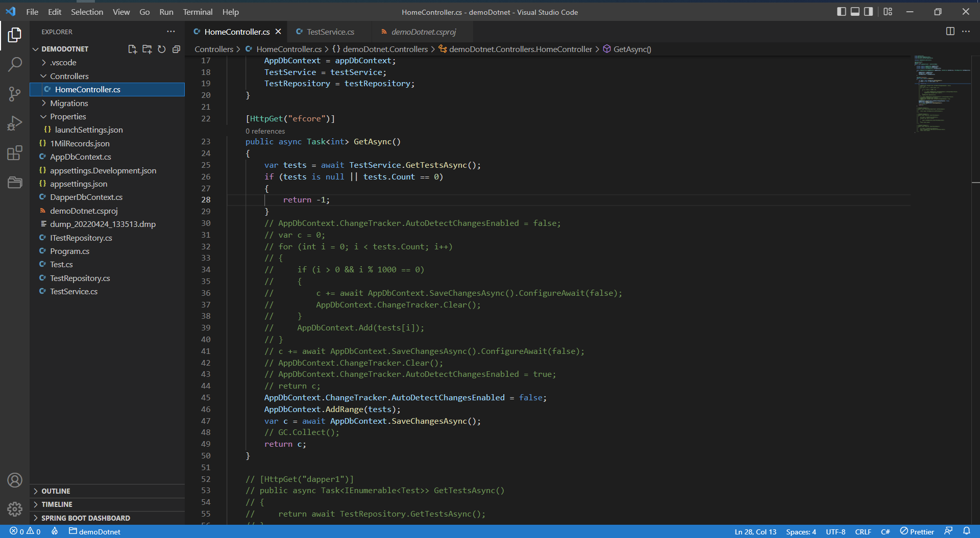
Task: Open the Accounts menu icon
Action: pos(15,480)
